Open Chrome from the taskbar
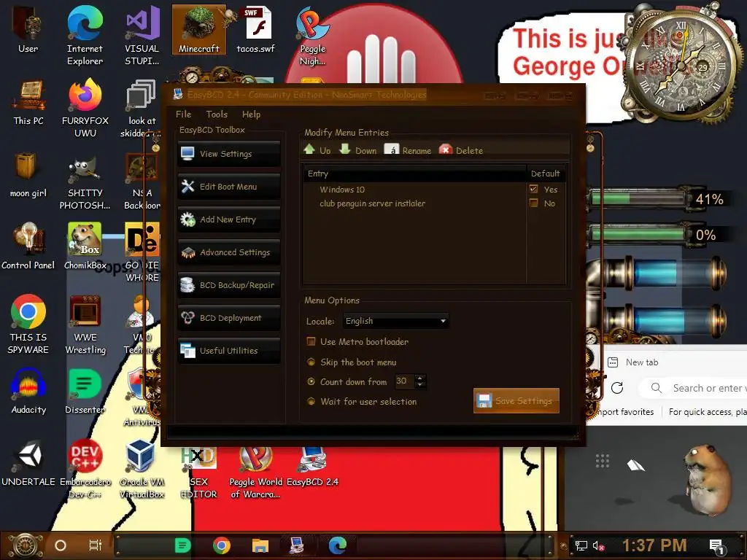Image resolution: width=747 pixels, height=560 pixels. tap(222, 545)
